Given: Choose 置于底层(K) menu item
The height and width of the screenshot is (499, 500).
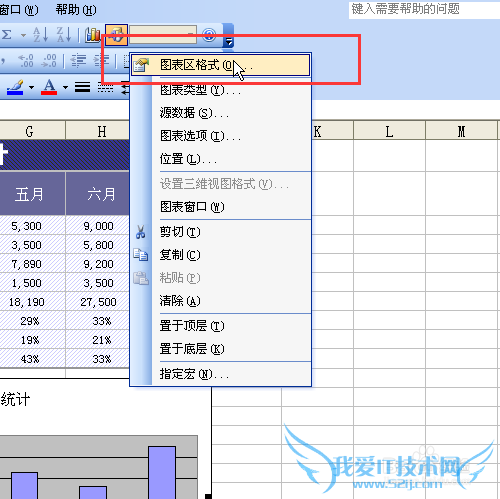Looking at the screenshot, I should tap(220, 349).
